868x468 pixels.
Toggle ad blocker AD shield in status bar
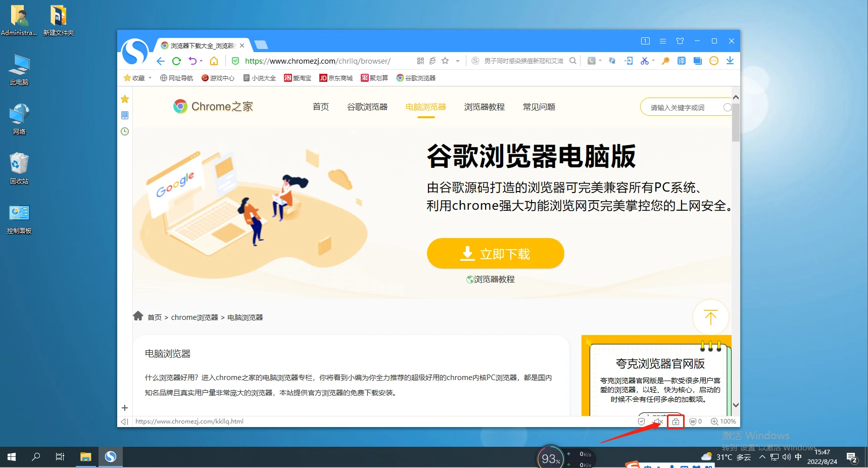[696, 422]
